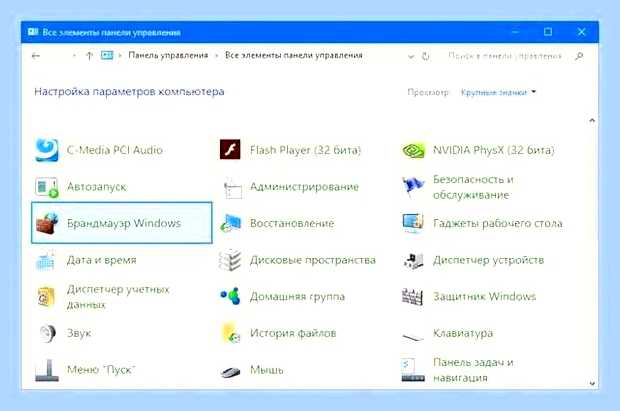The image size is (620, 411).
Task: Open the NVIDIA PhysX green icon
Action: click(413, 150)
